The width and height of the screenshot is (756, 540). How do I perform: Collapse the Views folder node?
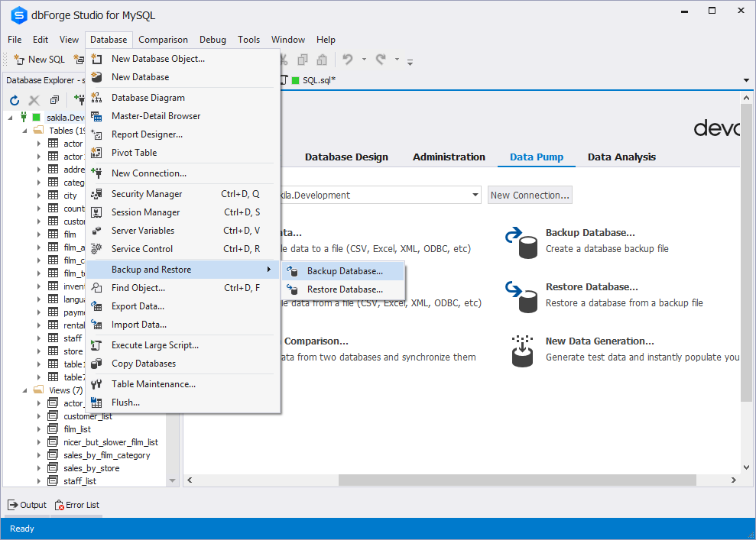(x=24, y=390)
